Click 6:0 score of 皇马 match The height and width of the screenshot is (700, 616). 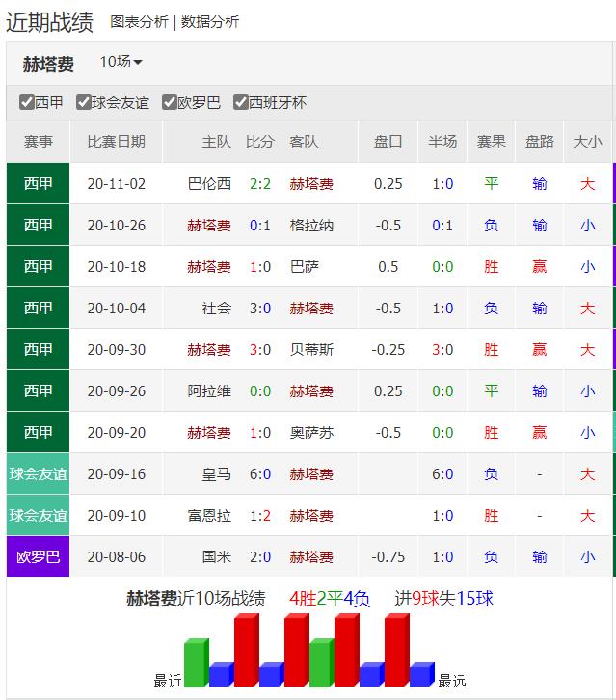click(x=260, y=473)
